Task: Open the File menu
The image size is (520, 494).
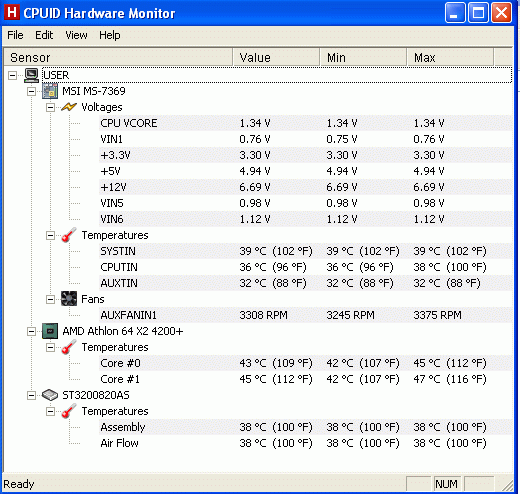Action: (x=15, y=35)
